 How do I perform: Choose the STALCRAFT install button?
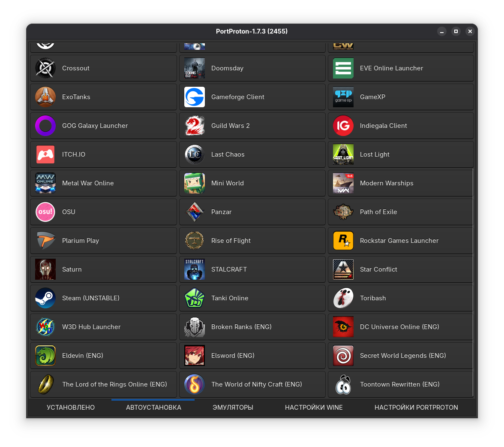252,269
